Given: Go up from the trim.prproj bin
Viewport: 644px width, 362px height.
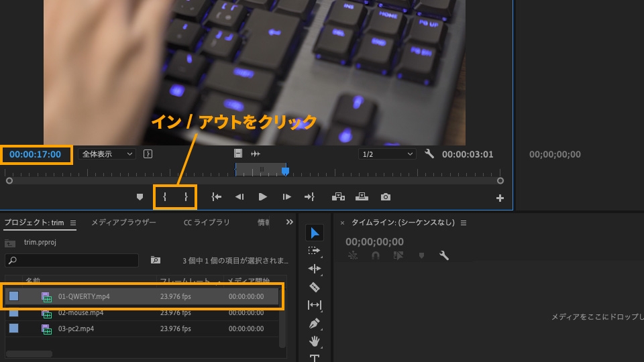Looking at the screenshot, I should coord(10,243).
